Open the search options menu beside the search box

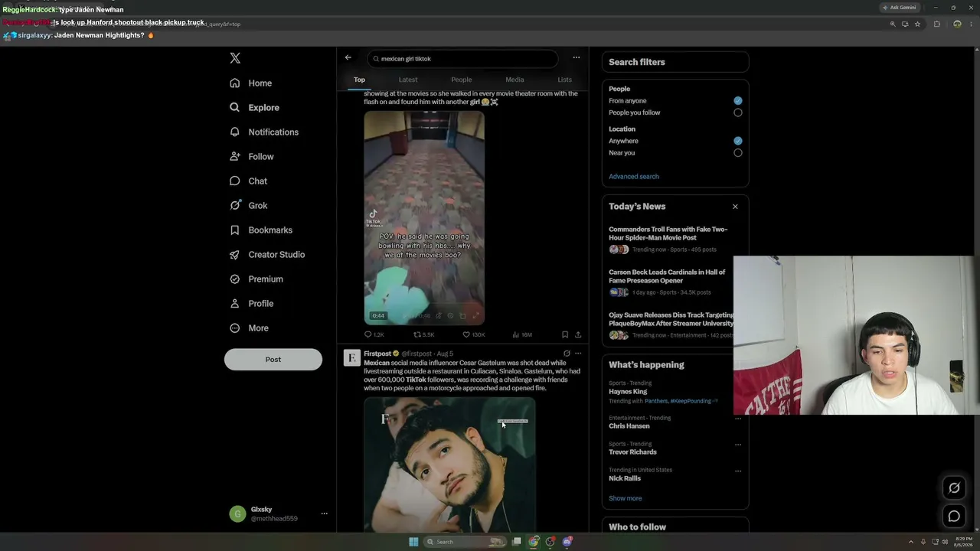click(577, 57)
